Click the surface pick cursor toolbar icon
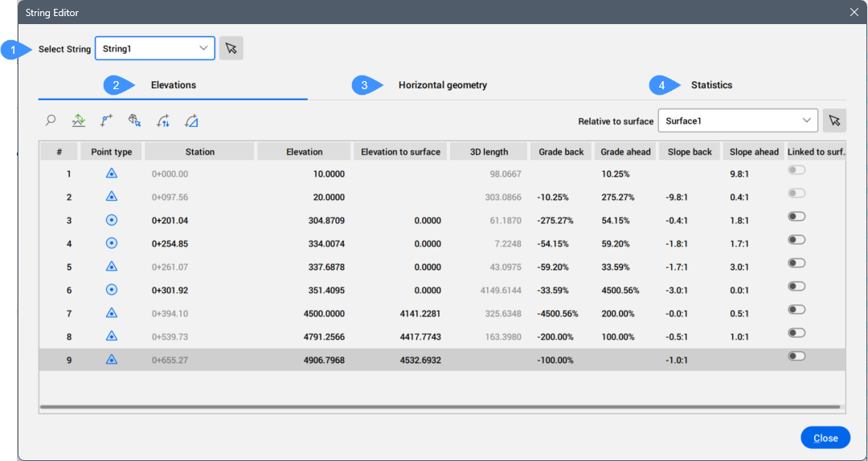Viewport: 868px width, 461px height. pos(135,121)
